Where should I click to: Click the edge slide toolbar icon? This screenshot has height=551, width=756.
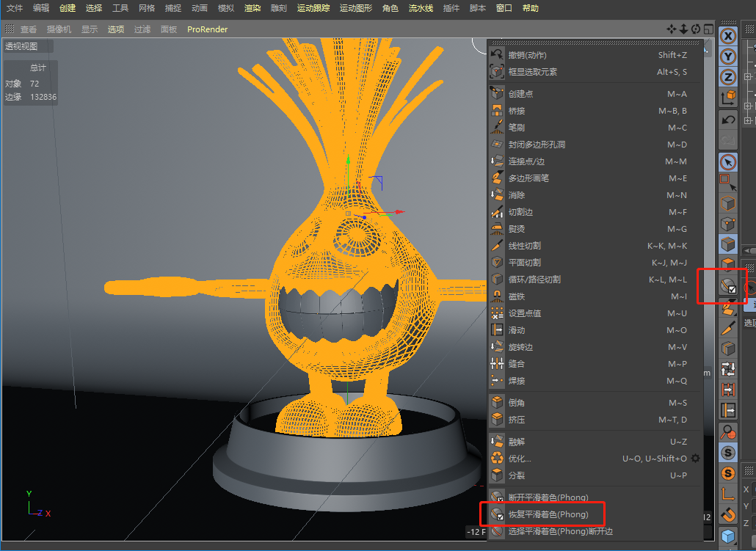tap(728, 410)
